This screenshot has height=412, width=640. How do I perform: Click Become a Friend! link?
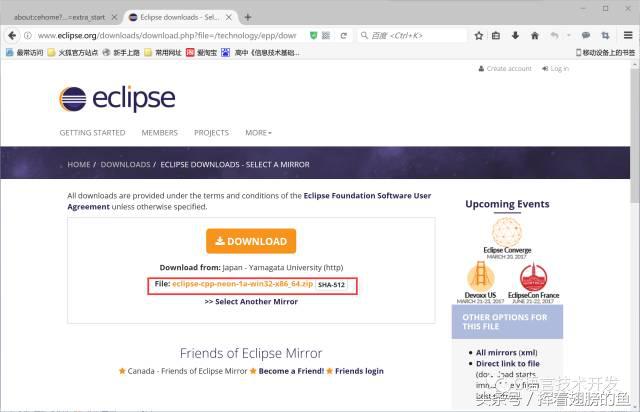click(291, 371)
